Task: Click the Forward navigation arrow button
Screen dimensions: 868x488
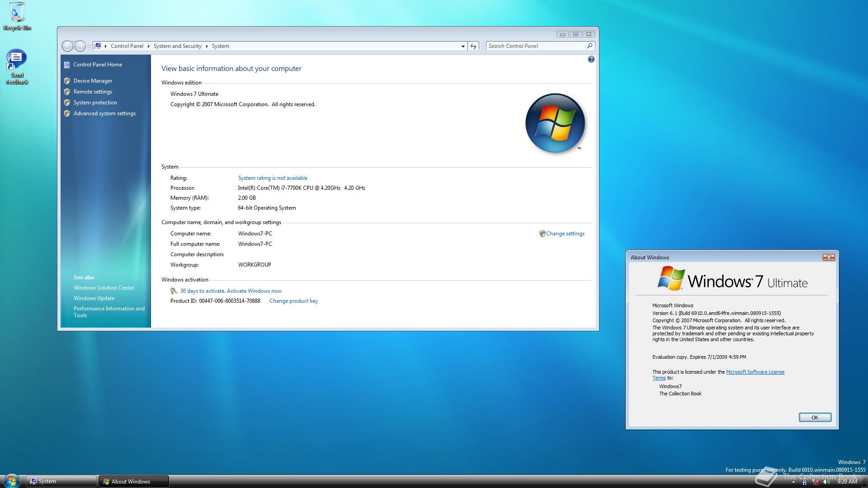Action: point(80,46)
